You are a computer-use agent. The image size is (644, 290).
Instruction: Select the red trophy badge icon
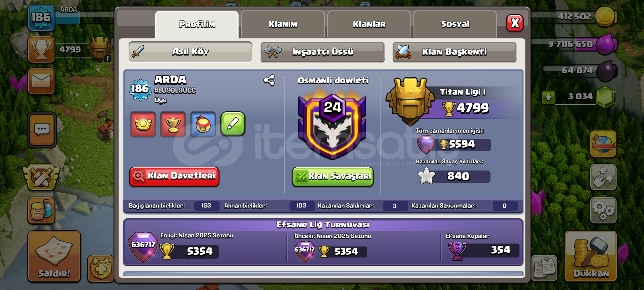point(173,124)
